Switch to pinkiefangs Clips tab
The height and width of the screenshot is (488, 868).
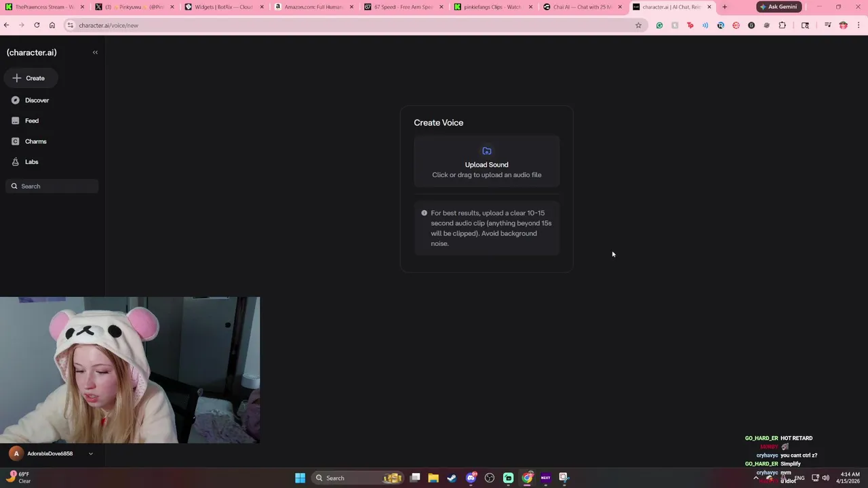(492, 7)
